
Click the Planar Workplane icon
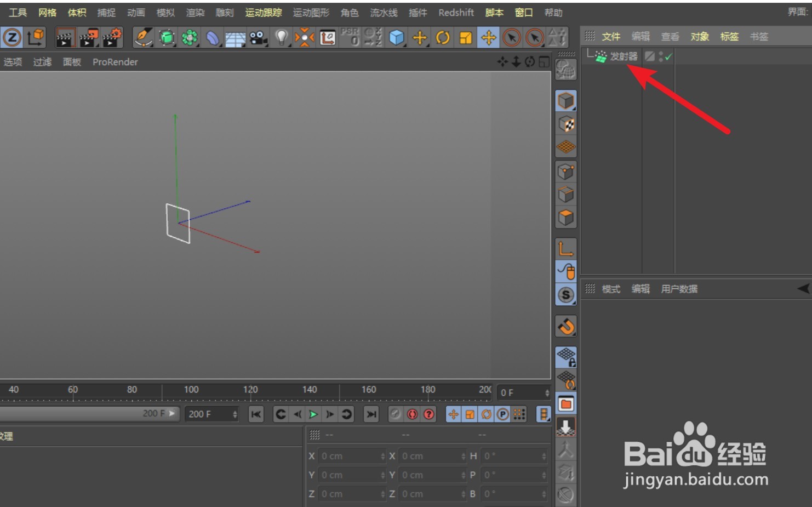tap(566, 380)
